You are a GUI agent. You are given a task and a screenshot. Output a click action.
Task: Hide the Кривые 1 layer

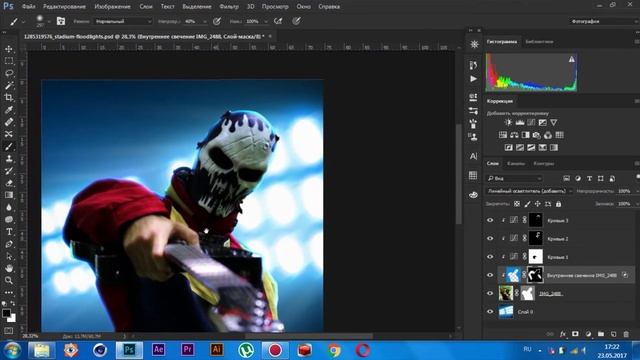[490, 257]
